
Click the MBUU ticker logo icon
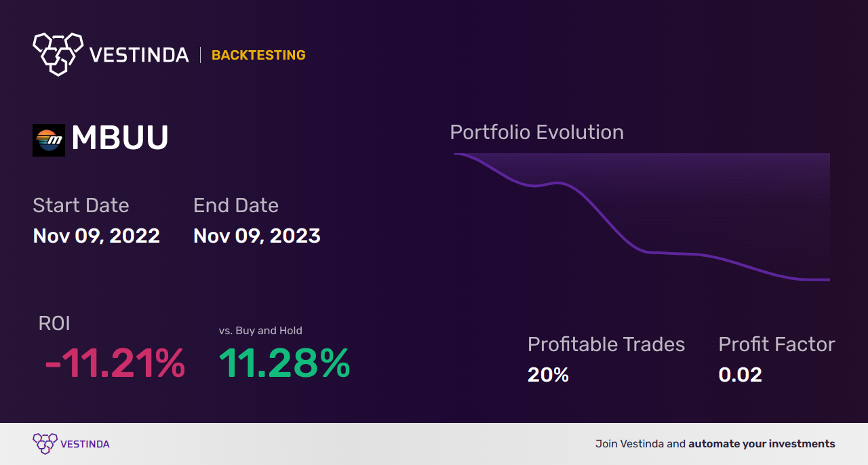49,140
